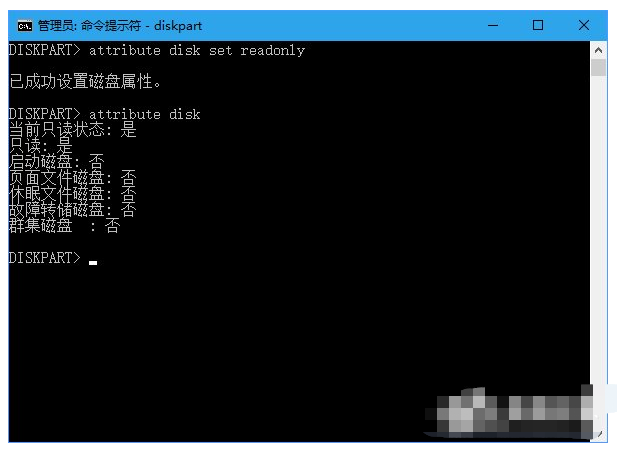The height and width of the screenshot is (453, 620).
Task: Click the 已成功设置磁盘属性 message line
Action: pos(85,82)
